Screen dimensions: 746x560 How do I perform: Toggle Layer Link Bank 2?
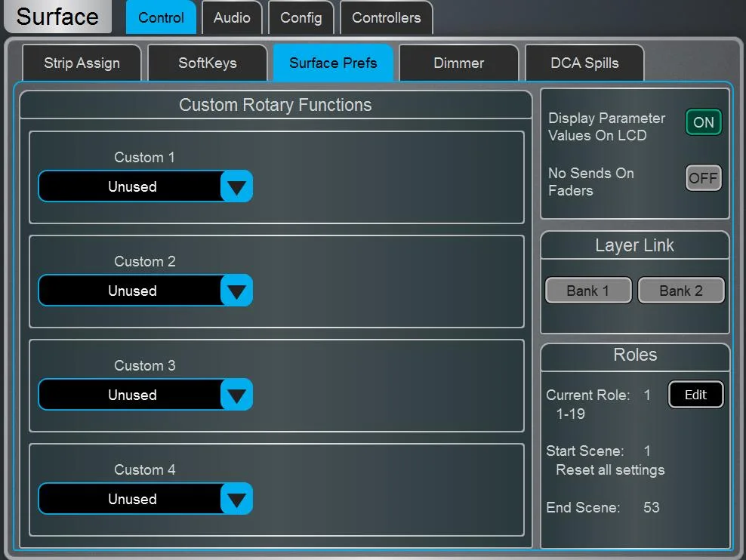tap(681, 291)
